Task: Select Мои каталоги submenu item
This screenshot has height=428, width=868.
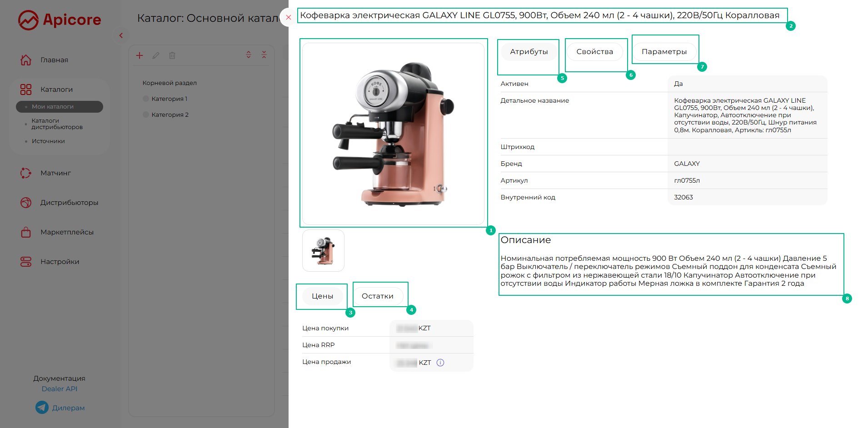Action: coord(60,107)
